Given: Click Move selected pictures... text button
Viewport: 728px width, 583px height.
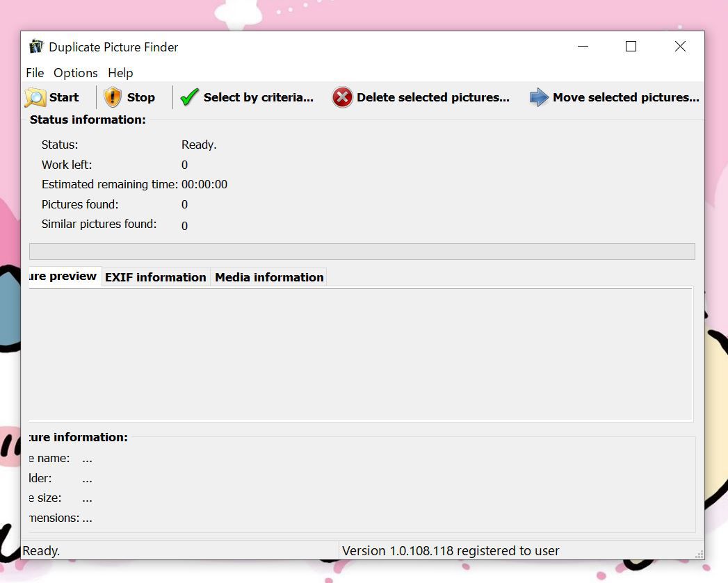Looking at the screenshot, I should tap(626, 97).
